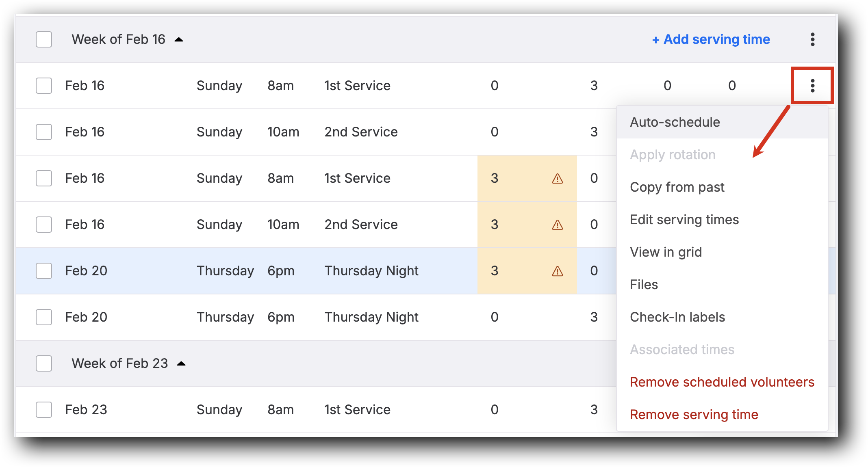The image size is (868, 467).
Task: Open View in grid from the menu
Action: [x=666, y=252]
